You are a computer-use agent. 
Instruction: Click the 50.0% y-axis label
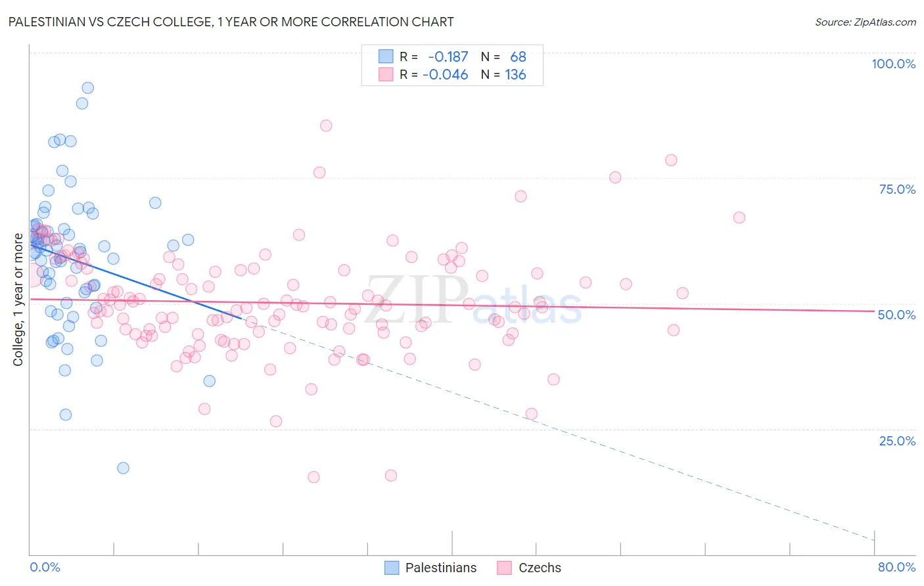click(x=896, y=315)
